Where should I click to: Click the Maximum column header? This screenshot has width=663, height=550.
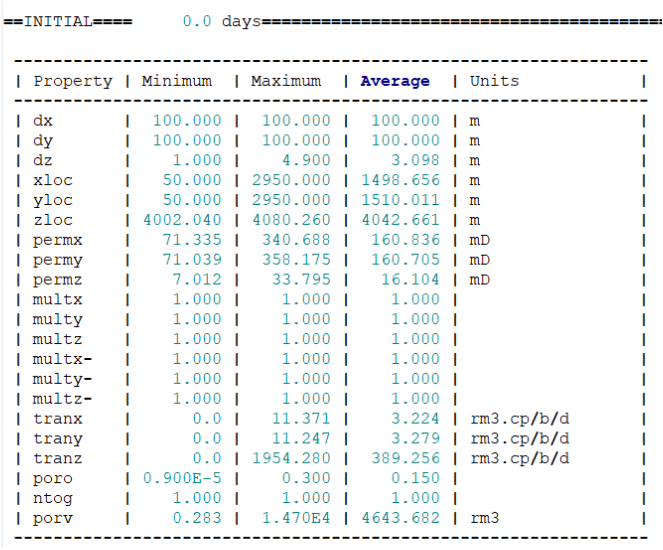tap(286, 81)
